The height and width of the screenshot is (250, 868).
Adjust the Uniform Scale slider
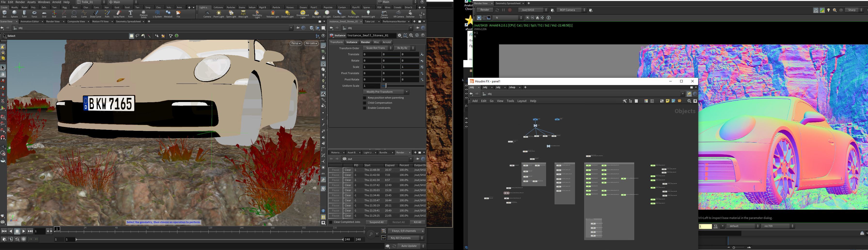coord(386,86)
